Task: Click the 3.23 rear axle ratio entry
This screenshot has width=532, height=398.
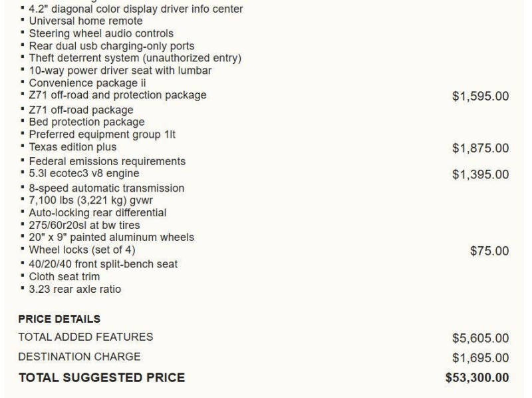Action: tap(74, 290)
